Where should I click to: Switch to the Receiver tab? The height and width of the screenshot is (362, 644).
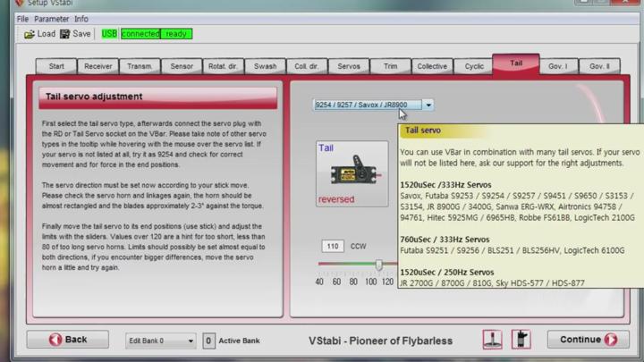pos(97,66)
